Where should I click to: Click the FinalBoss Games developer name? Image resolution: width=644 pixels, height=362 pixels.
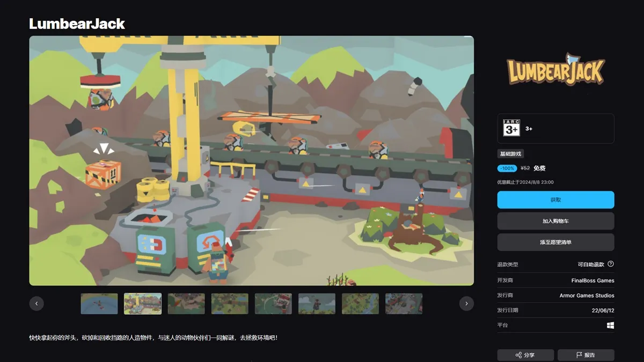pos(593,280)
